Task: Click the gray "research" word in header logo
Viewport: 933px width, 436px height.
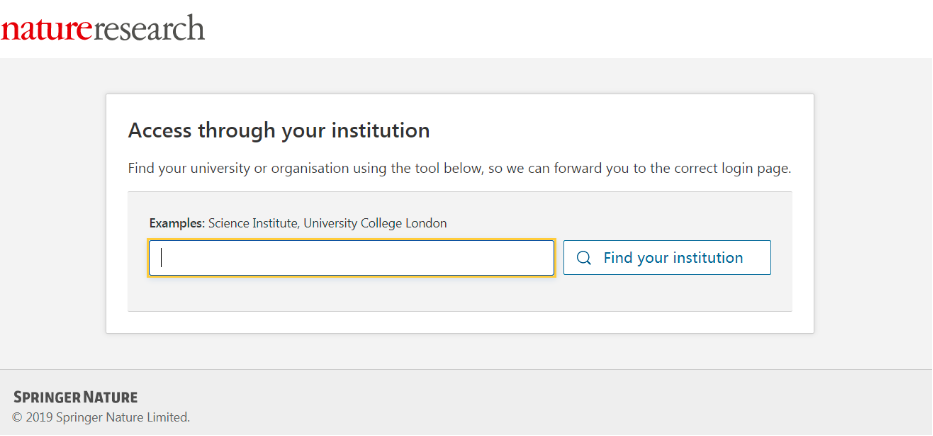Action: [149, 28]
